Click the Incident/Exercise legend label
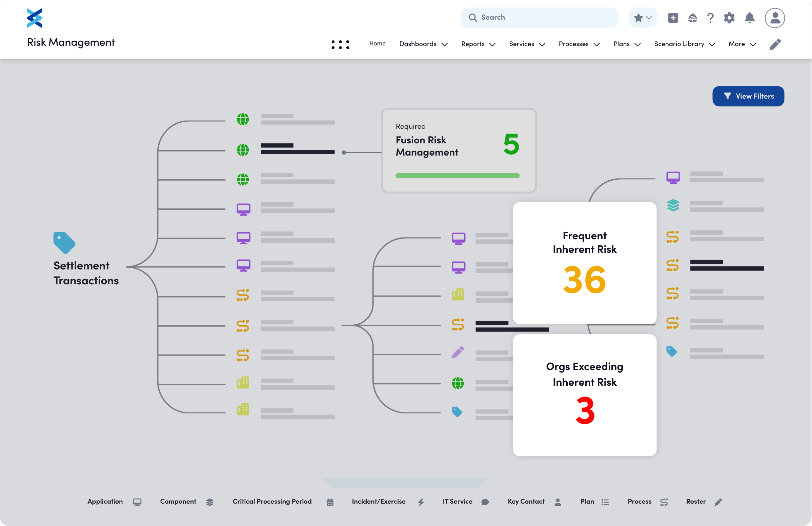812x526 pixels. pyautogui.click(x=378, y=502)
